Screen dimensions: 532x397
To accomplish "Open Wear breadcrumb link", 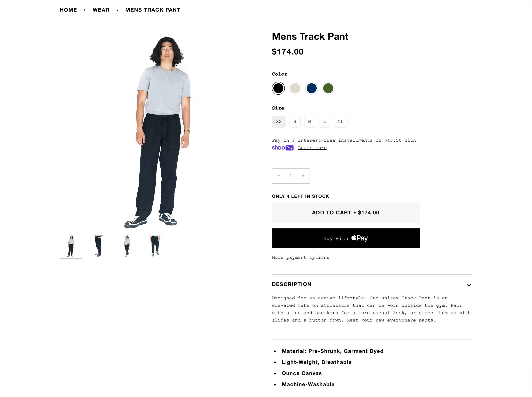I will click(x=101, y=10).
